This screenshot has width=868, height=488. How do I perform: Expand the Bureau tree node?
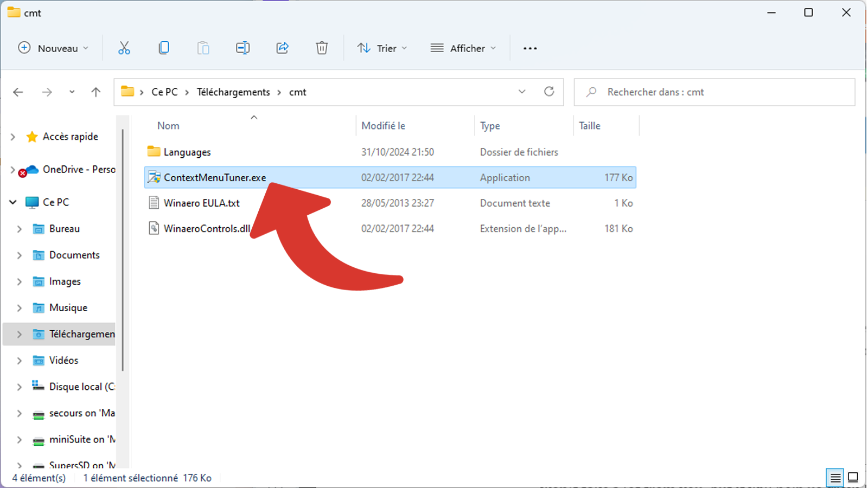[20, 229]
